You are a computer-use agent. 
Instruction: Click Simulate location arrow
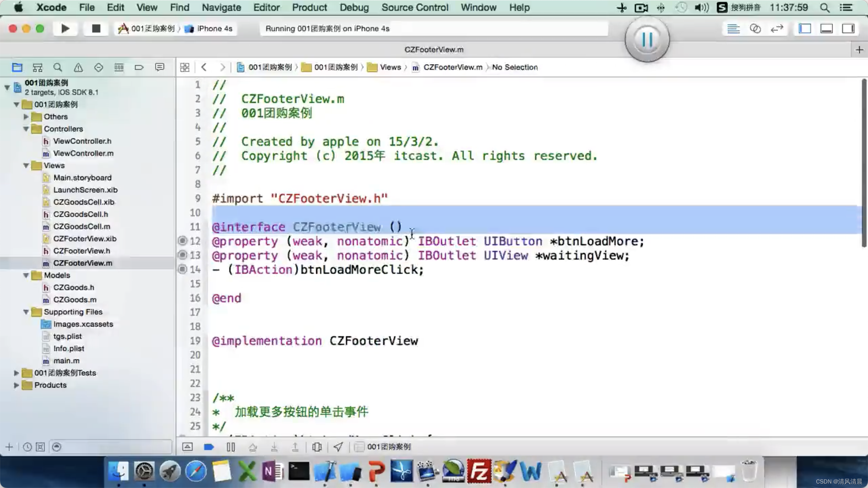coord(338,447)
